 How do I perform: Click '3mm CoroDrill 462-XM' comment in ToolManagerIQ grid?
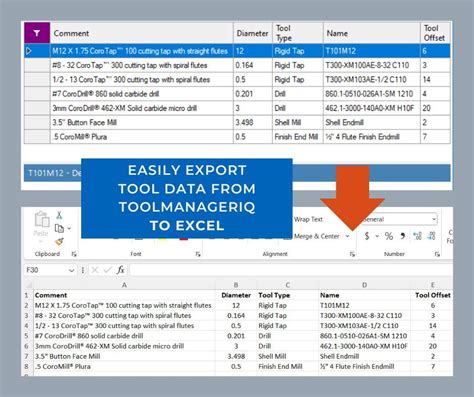click(x=124, y=108)
